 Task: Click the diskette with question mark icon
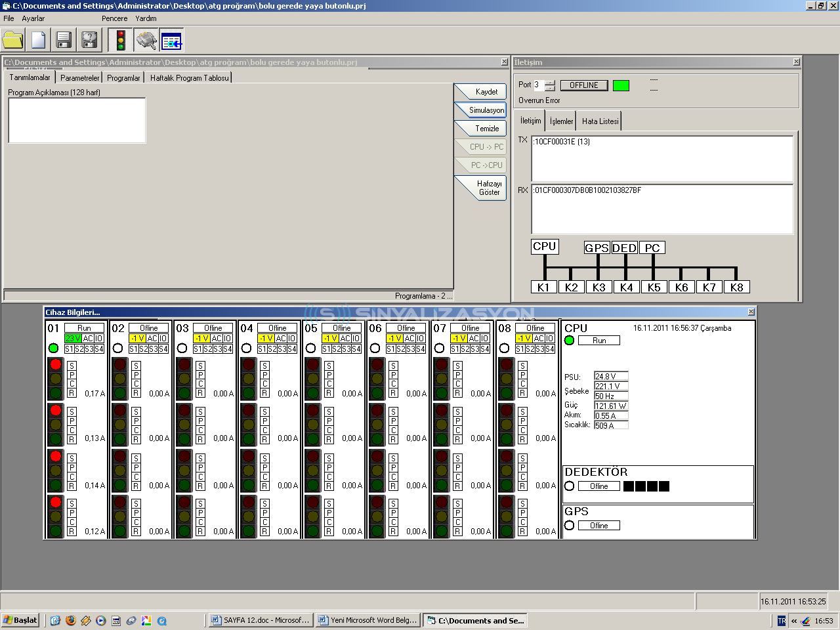(x=89, y=39)
